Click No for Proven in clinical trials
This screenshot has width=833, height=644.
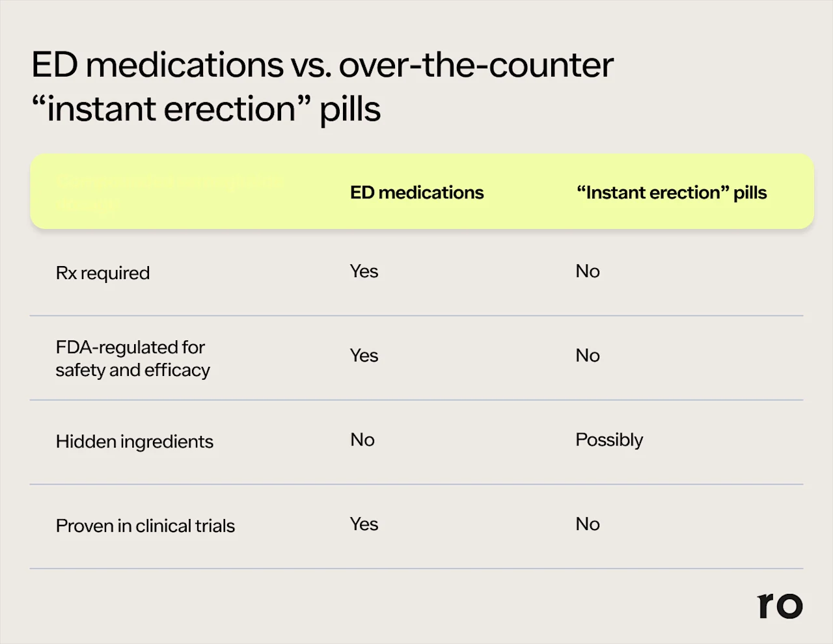click(587, 524)
